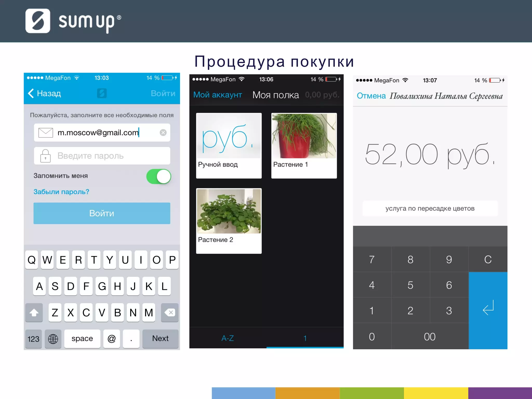Viewport: 532px width, 399px height.
Task: Tap the 1 key on numeric keypad
Action: pos(372,310)
